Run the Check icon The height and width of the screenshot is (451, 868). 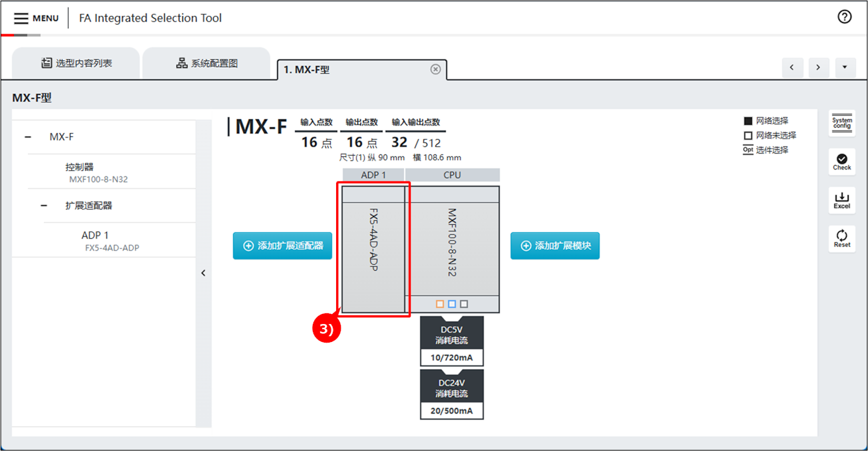point(841,162)
